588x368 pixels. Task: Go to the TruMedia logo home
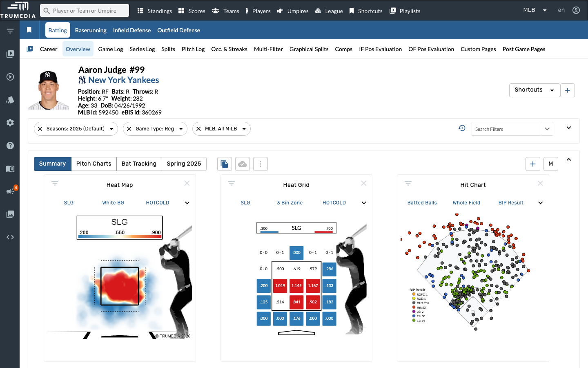[18, 10]
